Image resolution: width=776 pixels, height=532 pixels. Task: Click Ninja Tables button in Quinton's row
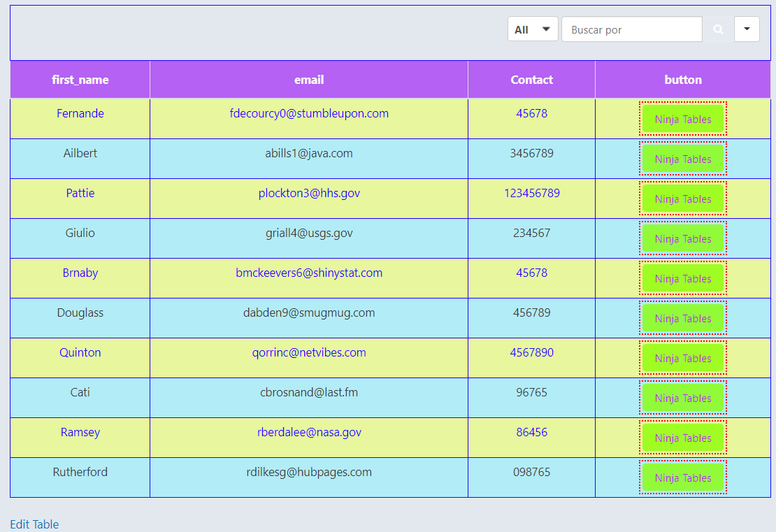(683, 358)
